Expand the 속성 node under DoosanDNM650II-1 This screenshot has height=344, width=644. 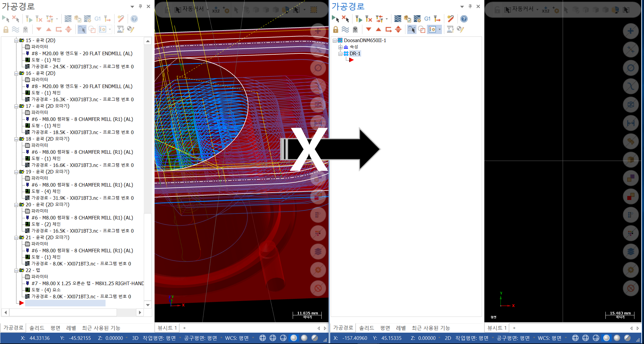click(340, 47)
